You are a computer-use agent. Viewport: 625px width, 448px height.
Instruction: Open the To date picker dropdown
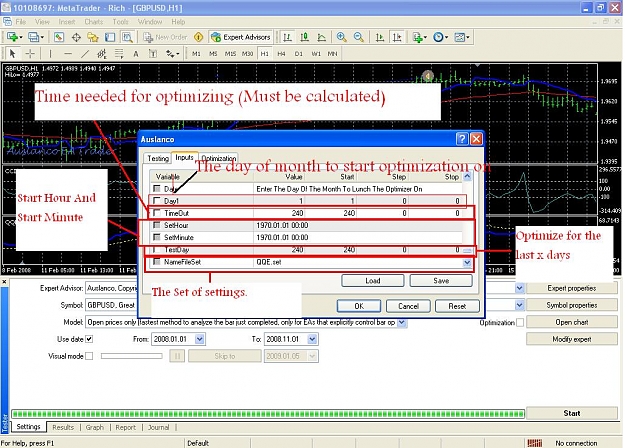312,339
